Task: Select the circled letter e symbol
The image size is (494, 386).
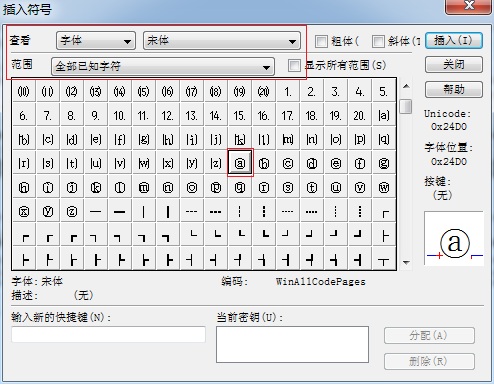Action: 336,163
